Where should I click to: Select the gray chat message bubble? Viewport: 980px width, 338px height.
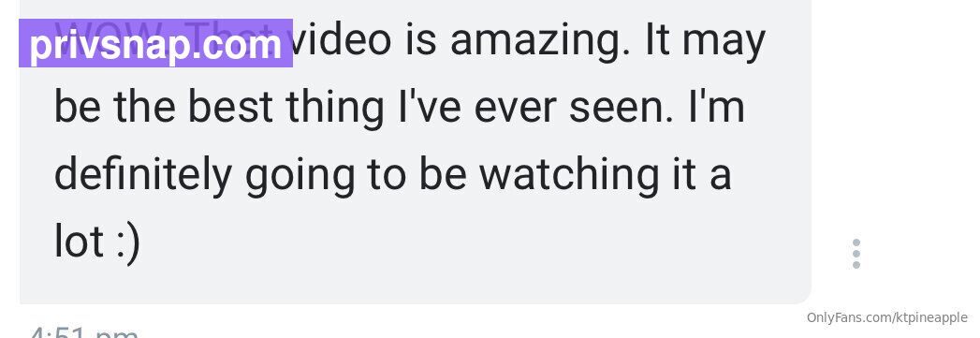pyautogui.click(x=416, y=152)
